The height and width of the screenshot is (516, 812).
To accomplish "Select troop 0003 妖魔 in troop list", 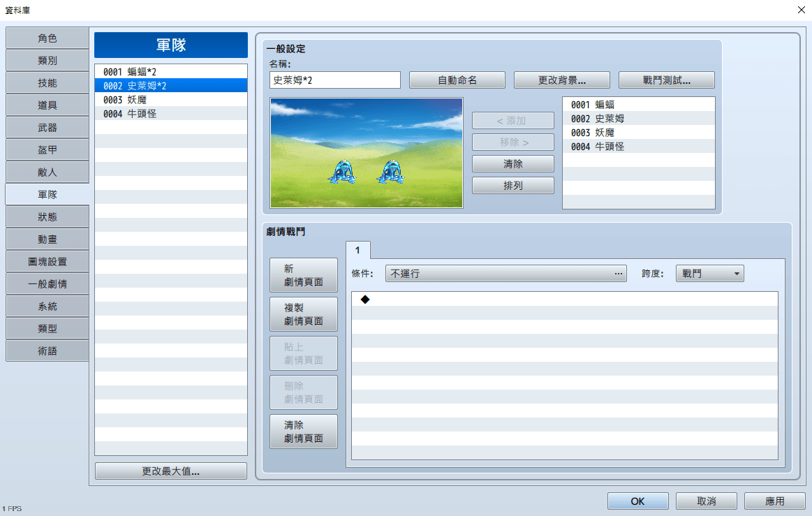I will click(x=170, y=100).
